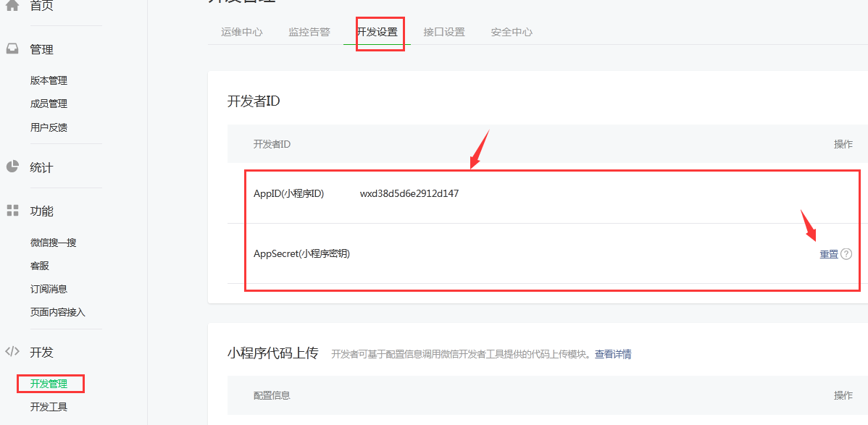The height and width of the screenshot is (425, 868).
Task: Click the home icon beside 首页
Action: [12, 6]
